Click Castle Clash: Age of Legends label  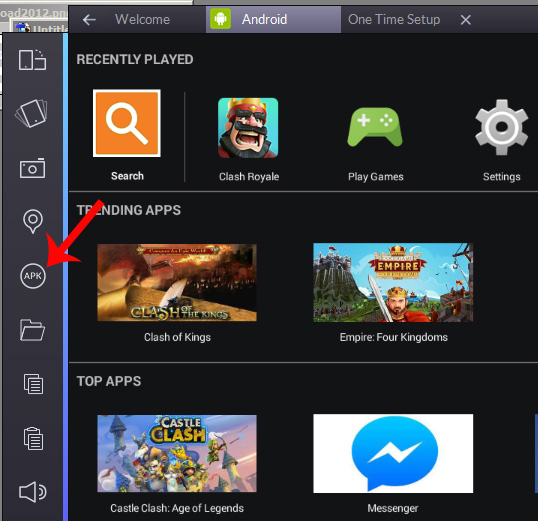point(177,508)
